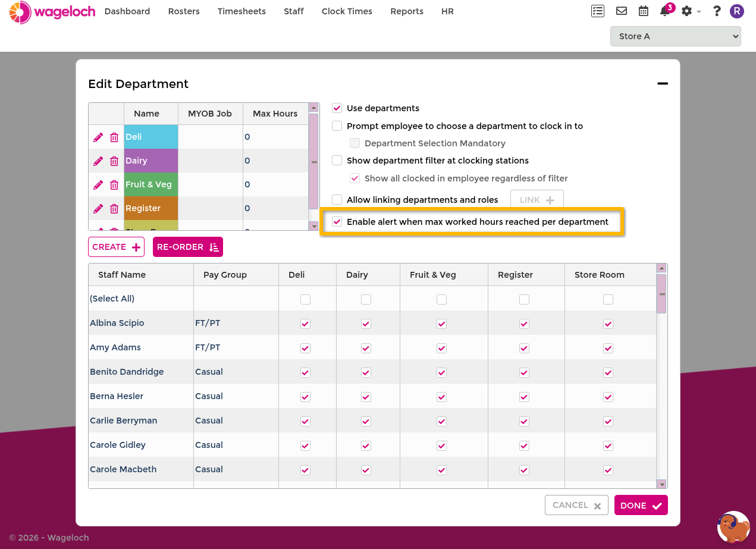Click the staff table scrollbar thumb

[661, 293]
